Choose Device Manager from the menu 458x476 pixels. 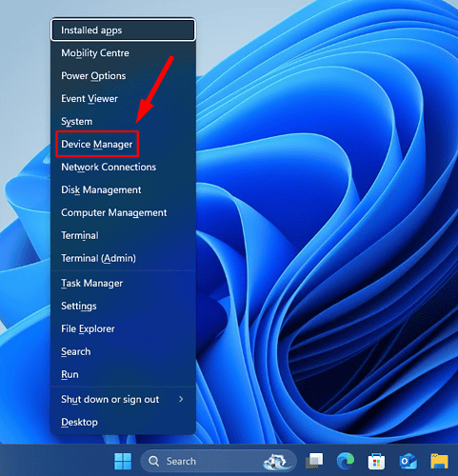tap(123, 145)
